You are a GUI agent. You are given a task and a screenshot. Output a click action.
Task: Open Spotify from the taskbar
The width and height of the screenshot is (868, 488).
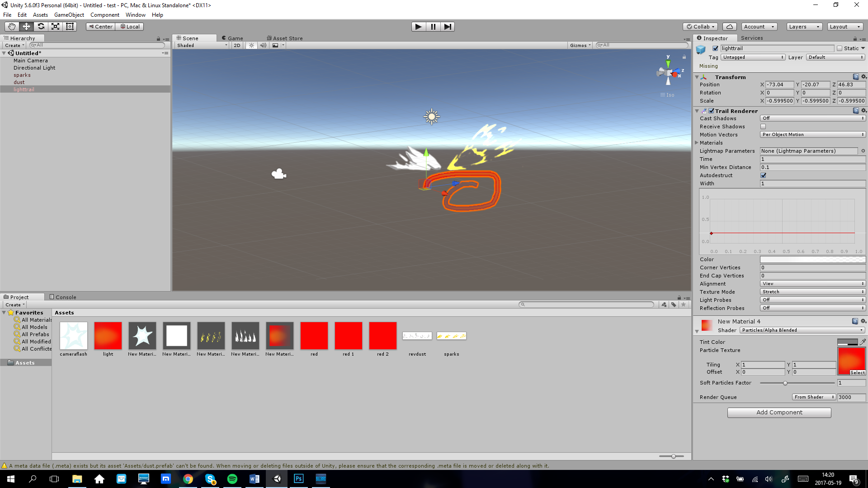click(x=232, y=479)
